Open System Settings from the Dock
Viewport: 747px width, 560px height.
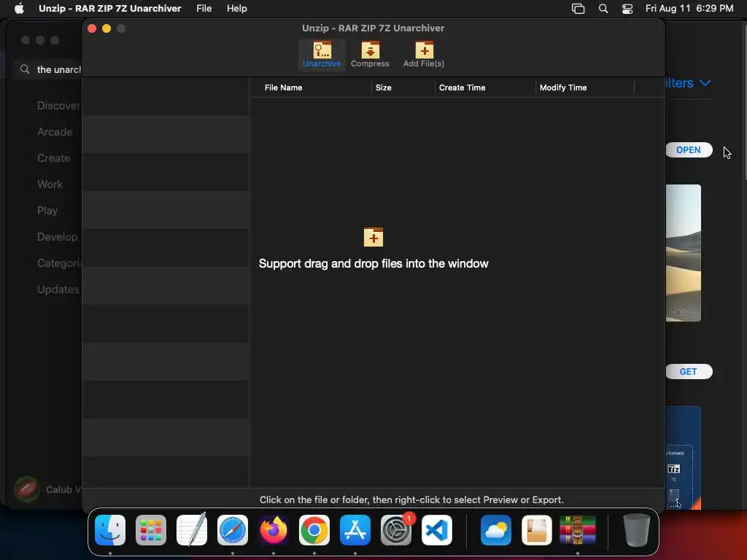point(396,529)
